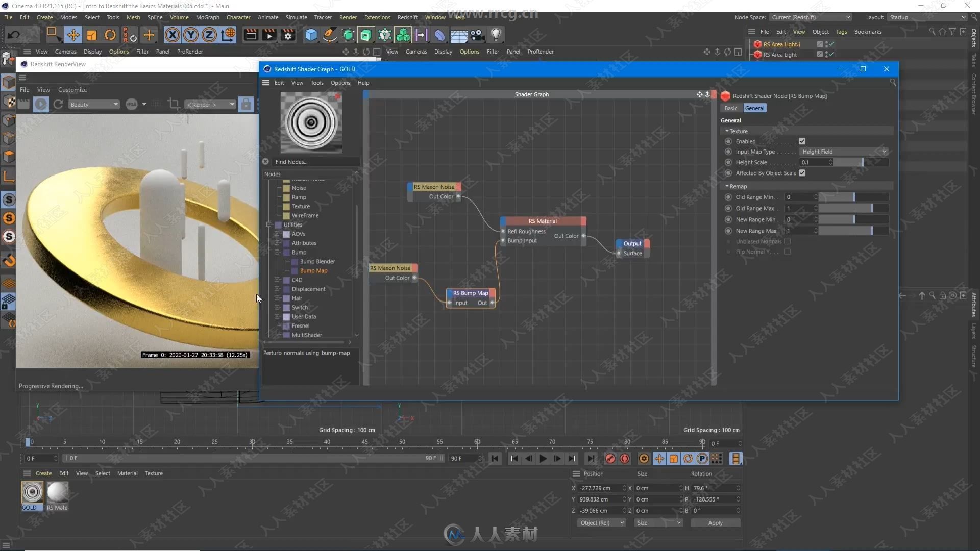Viewport: 980px width, 551px height.
Task: Click animation dot next to Height Scale
Action: coord(728,162)
